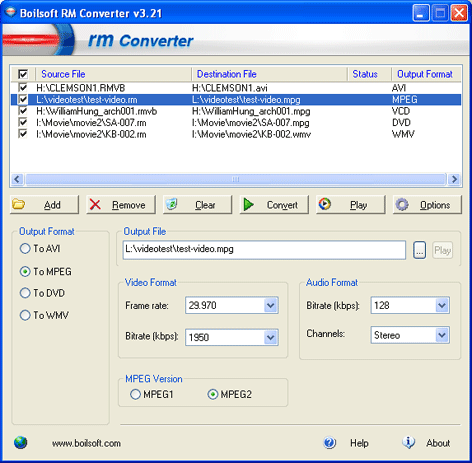This screenshot has width=472, height=463.
Task: Click the Output Format column header
Action: pyautogui.click(x=426, y=74)
